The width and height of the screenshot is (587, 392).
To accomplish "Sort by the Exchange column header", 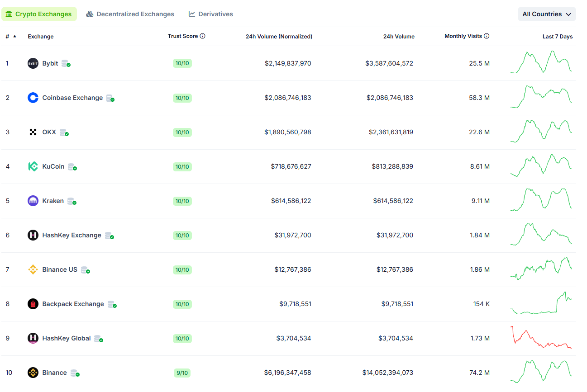I will point(41,37).
